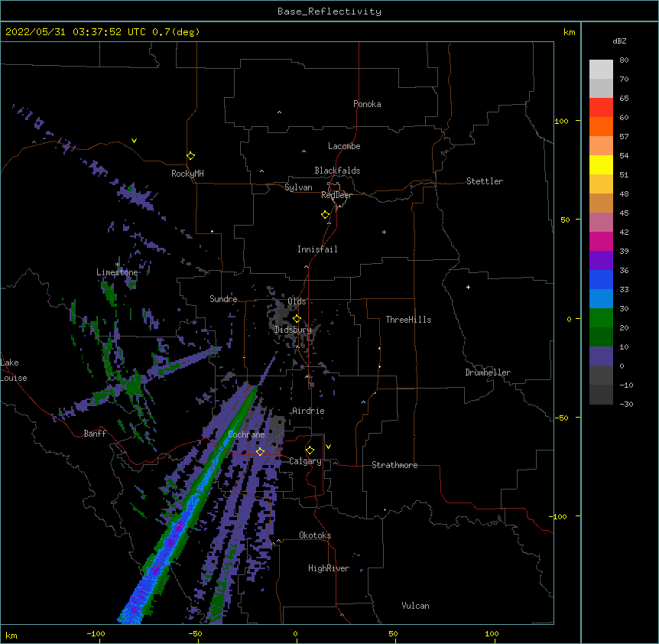
Task: Click the yellow marker south of RedDeer
Action: point(325,215)
